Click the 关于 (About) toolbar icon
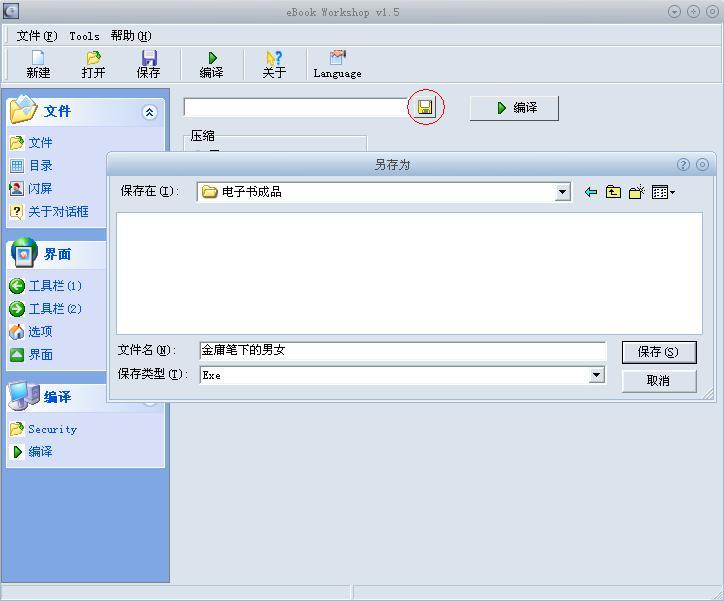Screen dimensions: 724x601 (274, 64)
